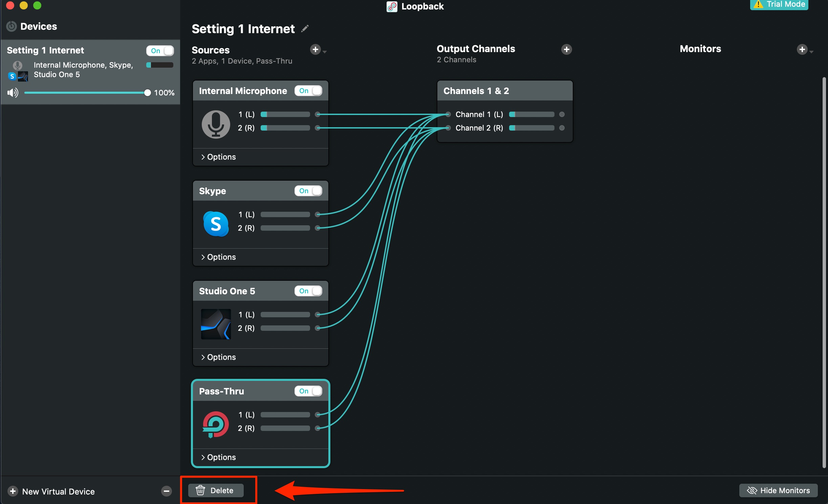Click the Internal Microphone icon in its source block

216,124
